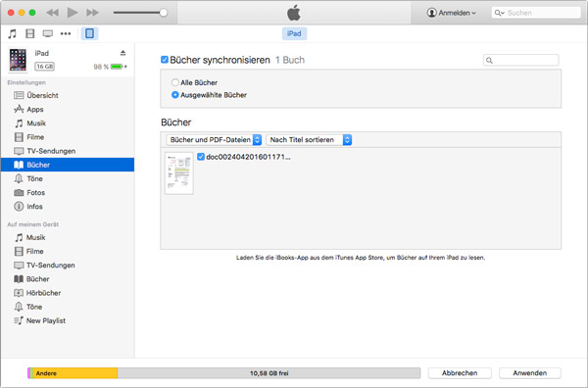Select the iPad tab at the top center

pyautogui.click(x=294, y=33)
